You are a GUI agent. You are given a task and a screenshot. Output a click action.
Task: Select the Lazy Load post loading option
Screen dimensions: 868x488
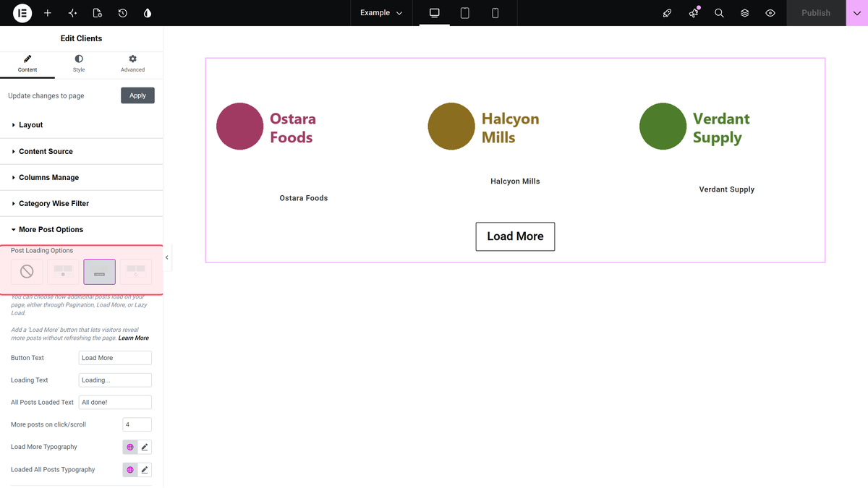pyautogui.click(x=135, y=272)
